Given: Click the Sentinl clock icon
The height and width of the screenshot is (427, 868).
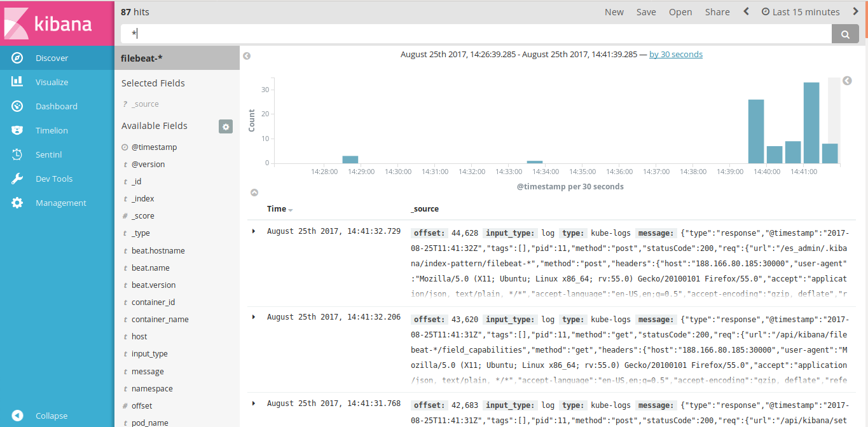Looking at the screenshot, I should pyautogui.click(x=17, y=154).
